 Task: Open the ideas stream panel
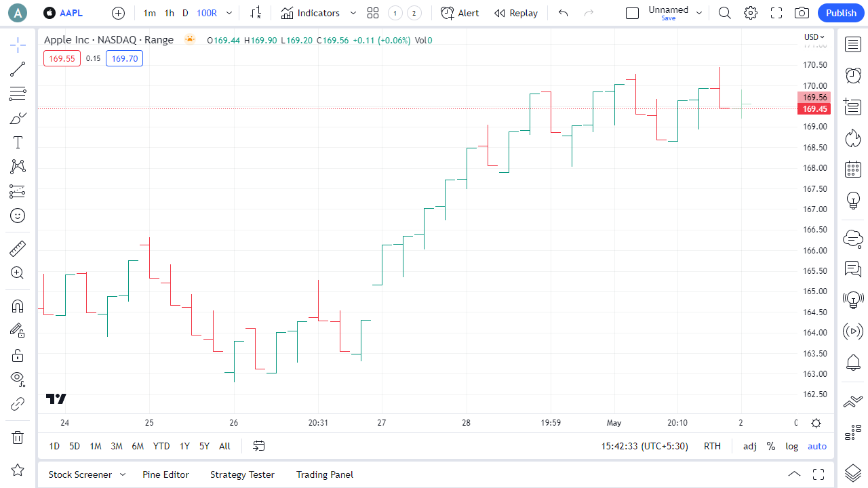852,298
